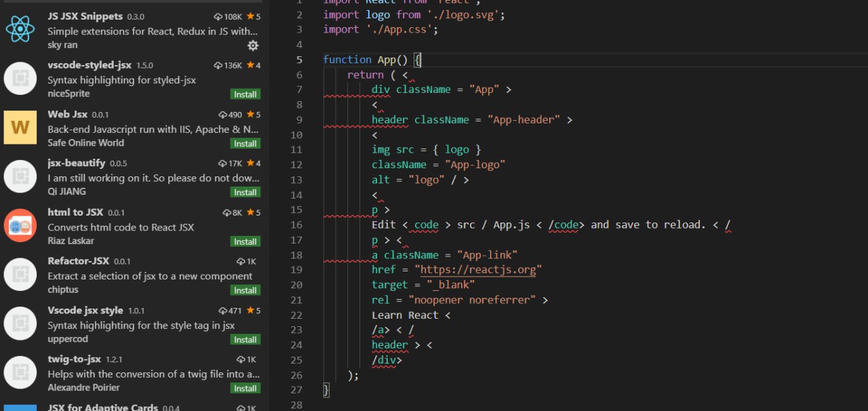868x411 pixels.
Task: Open vscode-styled-jsx extension icon
Action: pyautogui.click(x=20, y=79)
